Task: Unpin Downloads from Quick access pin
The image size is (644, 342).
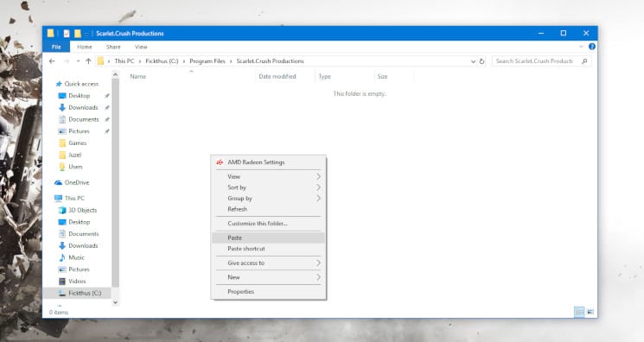Action: tap(107, 108)
